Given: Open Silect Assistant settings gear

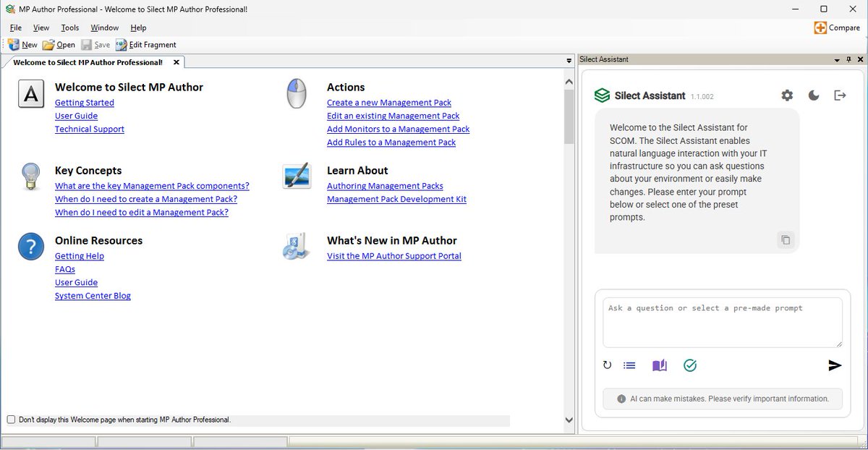Looking at the screenshot, I should coord(787,95).
